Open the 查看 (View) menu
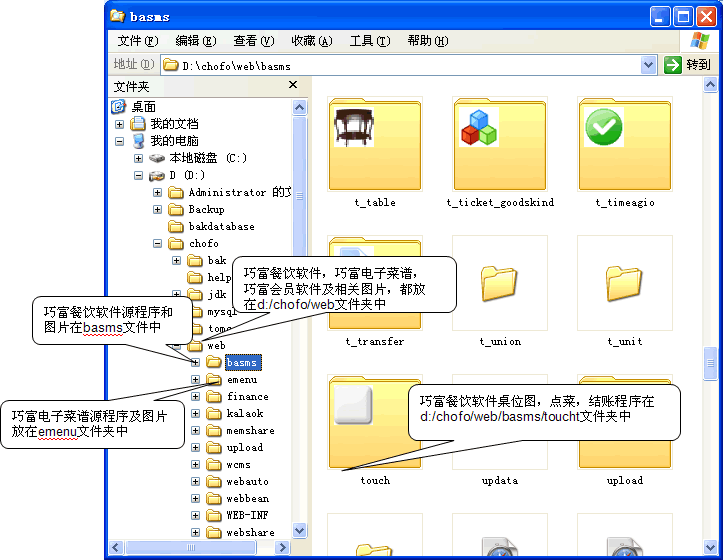The width and height of the screenshot is (723, 560). pyautogui.click(x=253, y=41)
